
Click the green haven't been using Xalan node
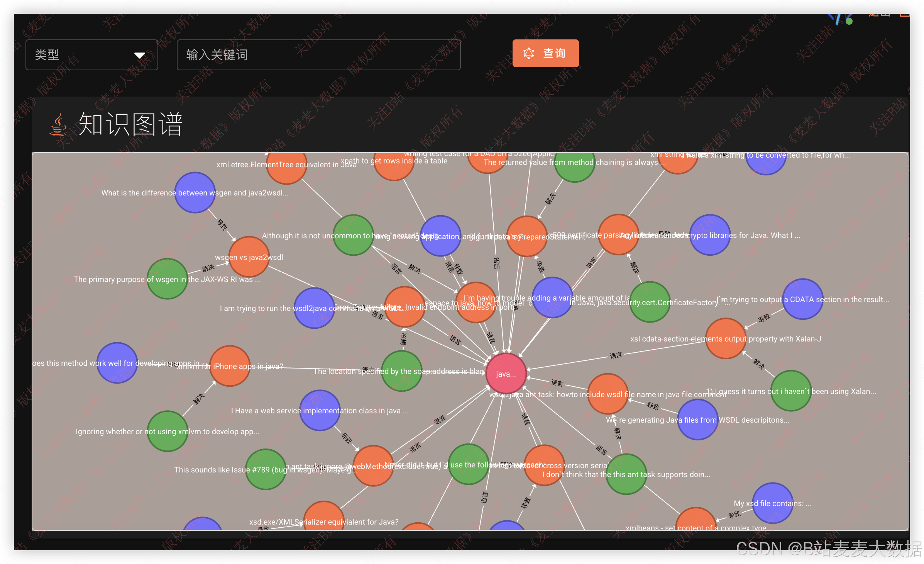pyautogui.click(x=791, y=391)
